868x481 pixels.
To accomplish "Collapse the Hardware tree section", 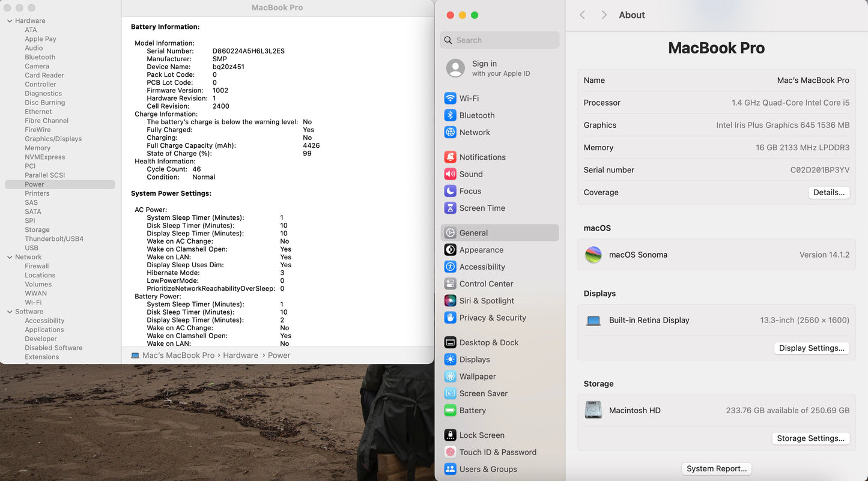I will [x=10, y=21].
